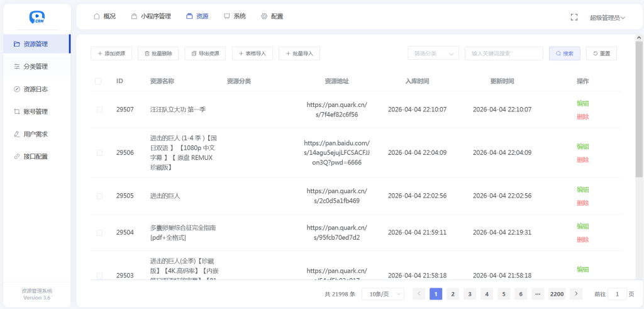Edit resource 29503 via 编辑
Image resolution: width=644 pixels, height=309 pixels.
(583, 269)
